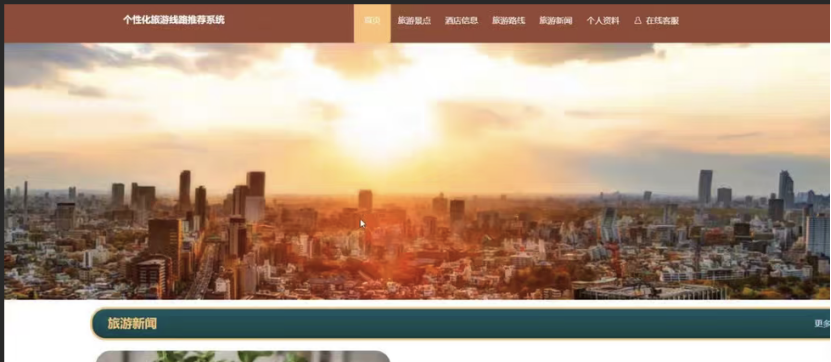
Task: Go to 旅游景点 menu item
Action: coord(414,21)
